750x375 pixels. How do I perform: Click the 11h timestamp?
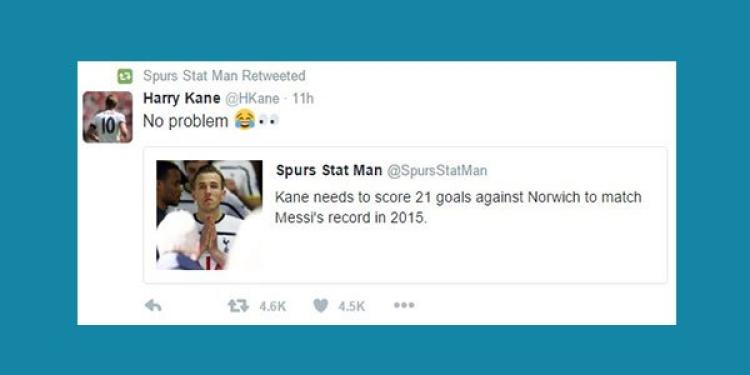[303, 99]
